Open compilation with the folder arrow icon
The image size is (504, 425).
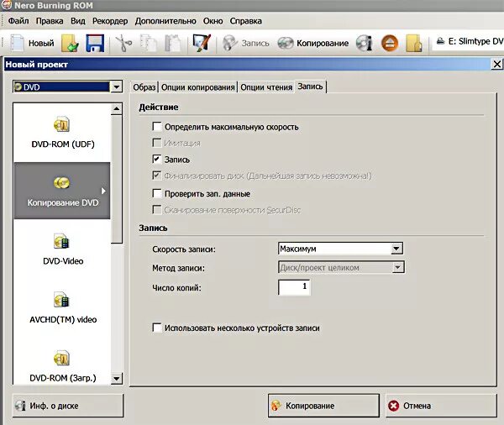click(x=70, y=43)
